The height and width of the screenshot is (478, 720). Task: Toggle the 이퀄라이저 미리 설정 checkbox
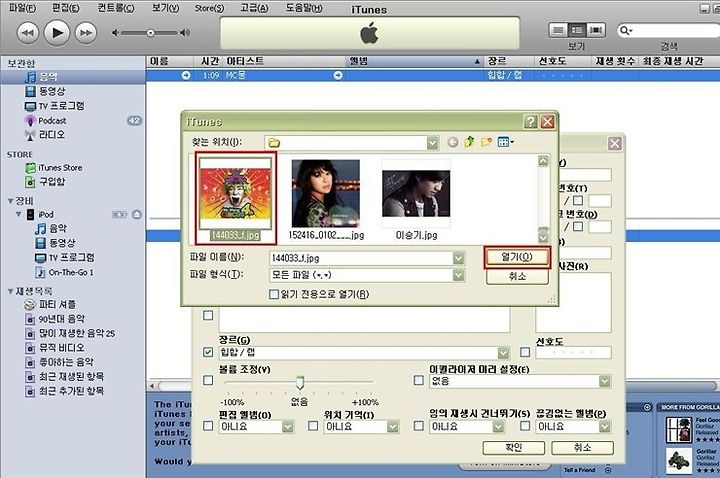(418, 380)
